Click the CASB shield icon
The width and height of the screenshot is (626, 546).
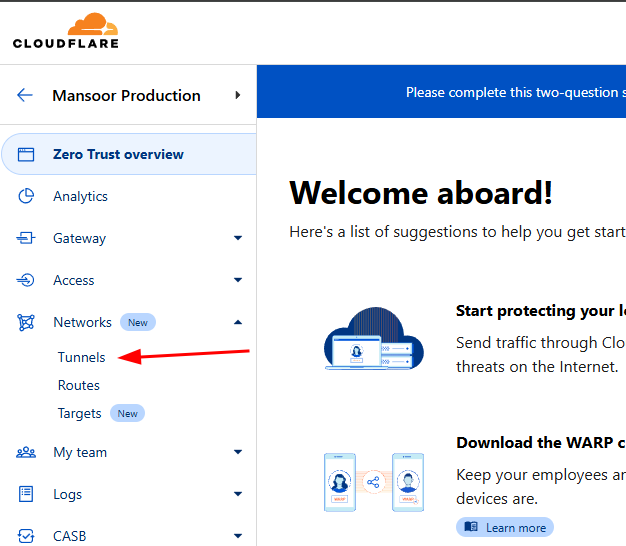click(26, 536)
